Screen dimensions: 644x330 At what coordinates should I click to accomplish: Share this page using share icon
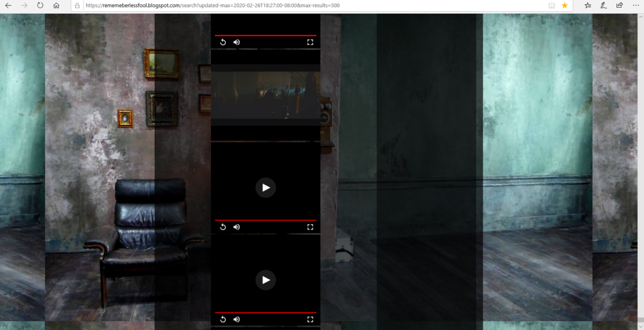pyautogui.click(x=620, y=5)
